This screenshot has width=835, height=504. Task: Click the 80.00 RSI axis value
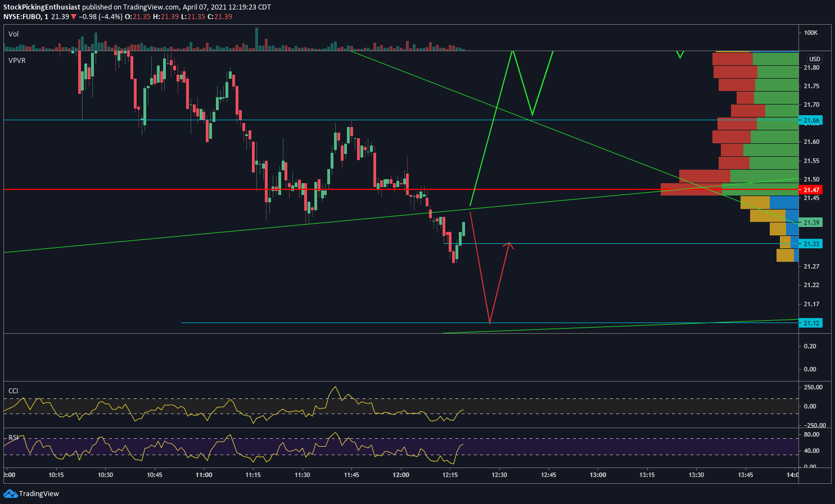point(811,434)
